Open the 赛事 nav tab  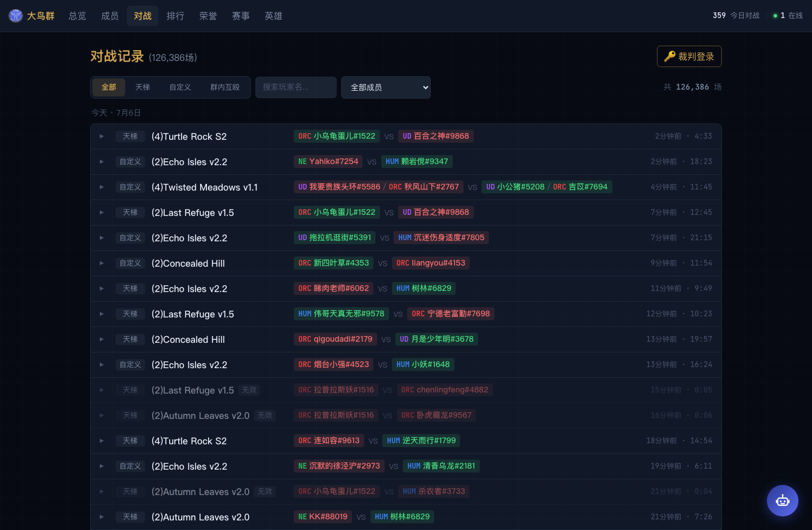241,16
